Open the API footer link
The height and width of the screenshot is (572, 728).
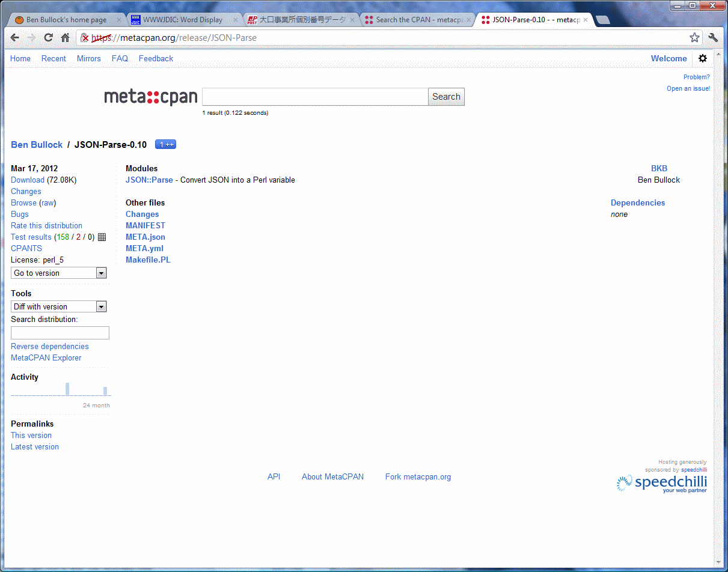(274, 476)
